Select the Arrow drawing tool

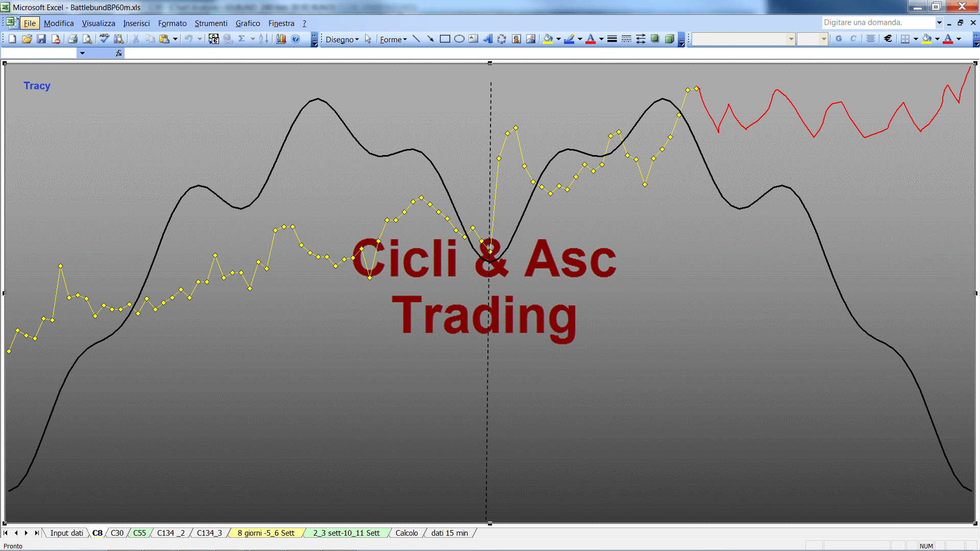click(430, 39)
